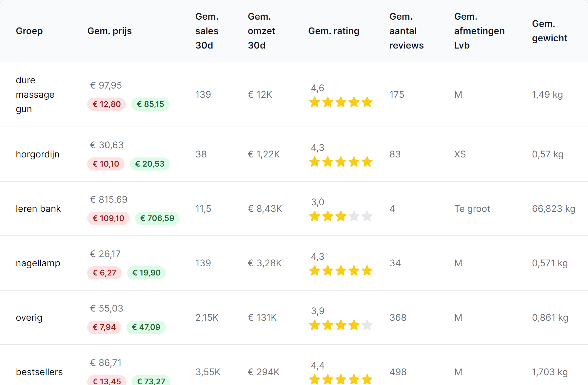Click the green € 706,59 badge
Screen dimensions: 588x385
[x=157, y=218]
